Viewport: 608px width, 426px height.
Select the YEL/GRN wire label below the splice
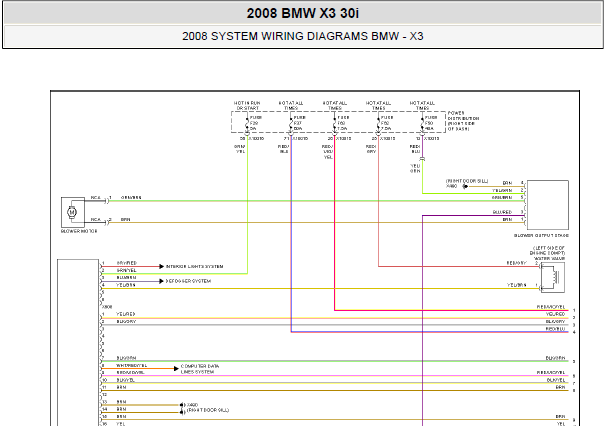[415, 168]
